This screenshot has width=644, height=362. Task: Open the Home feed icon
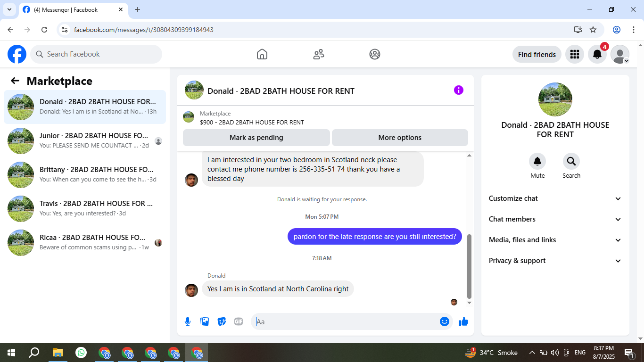(262, 54)
